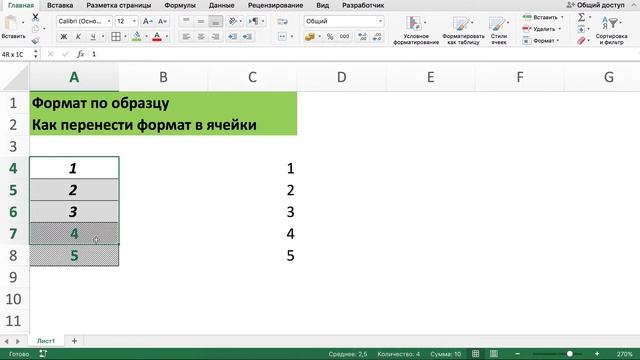Expand the paste options arrow

click(x=23, y=22)
